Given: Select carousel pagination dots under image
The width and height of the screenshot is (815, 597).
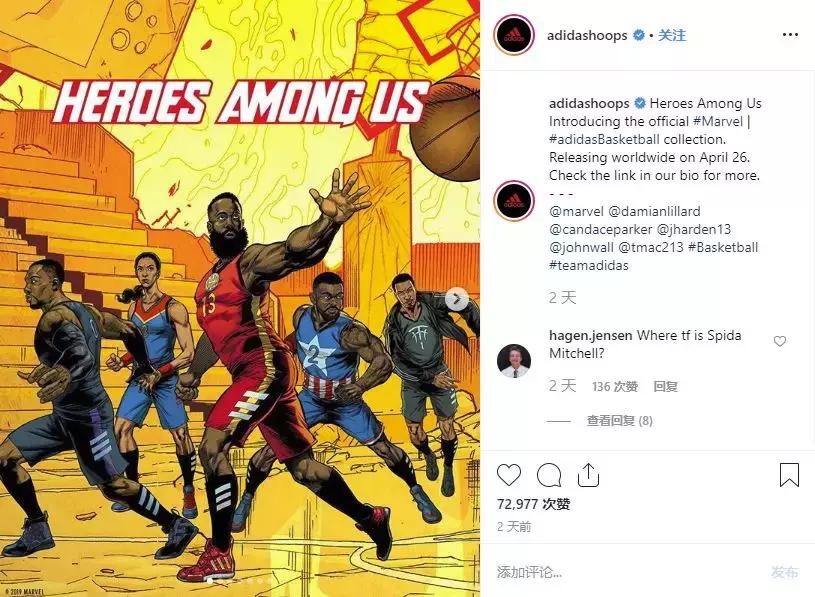Looking at the screenshot, I should click(240, 581).
